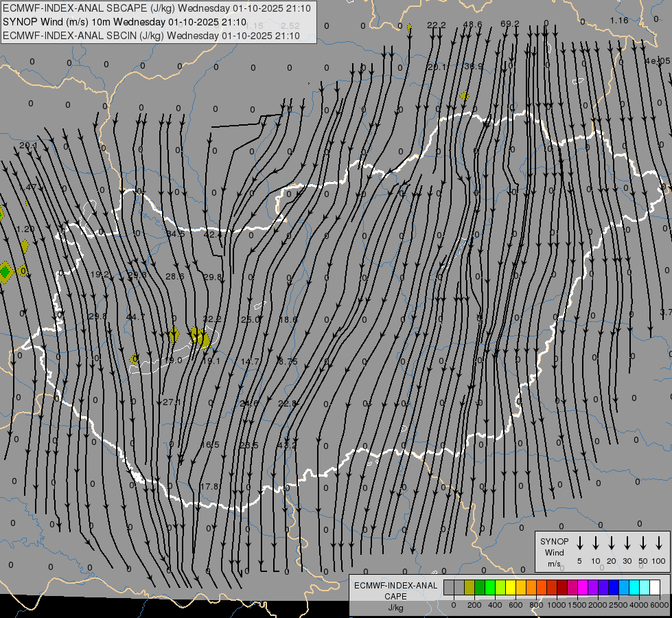
Task: Click the 20 m/s arrow in wind legend
Action: pos(611,543)
